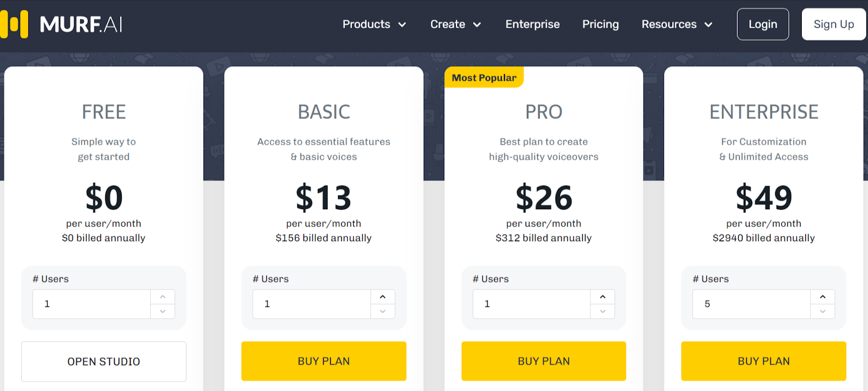Go to the Enterprise page

[x=532, y=24]
